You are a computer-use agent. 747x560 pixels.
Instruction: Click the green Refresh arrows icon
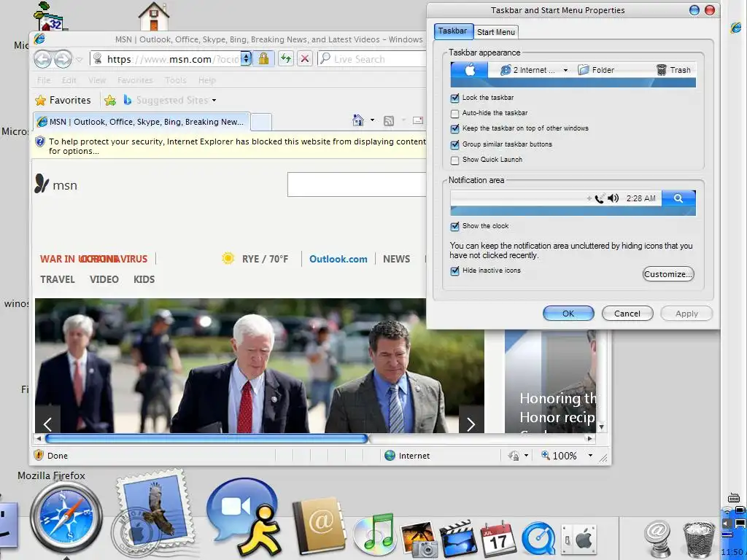(x=285, y=59)
